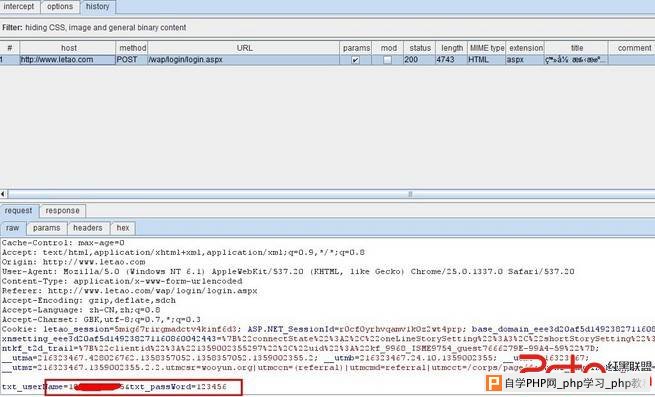Viewport: 655px width, 397px height.
Task: Sort by the status column header
Action: (x=420, y=48)
